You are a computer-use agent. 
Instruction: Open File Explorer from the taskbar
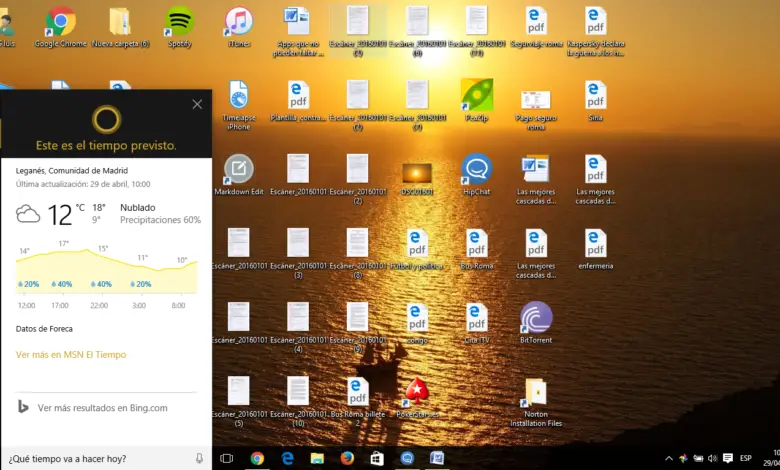click(317, 458)
